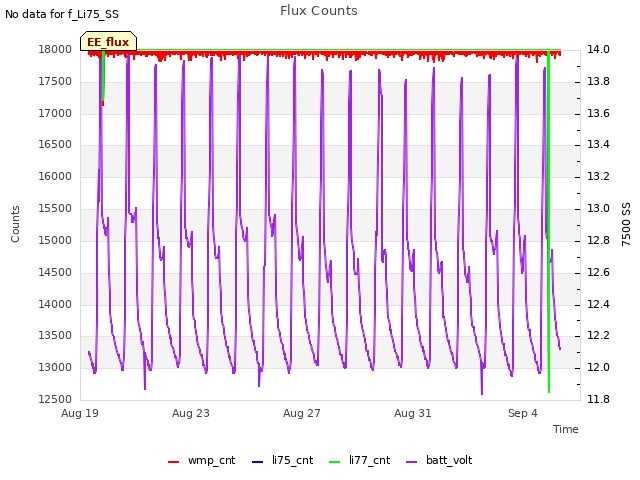This screenshot has width=640, height=480.
Task: Click the Sep 4 x-axis tick label
Action: coord(523,413)
